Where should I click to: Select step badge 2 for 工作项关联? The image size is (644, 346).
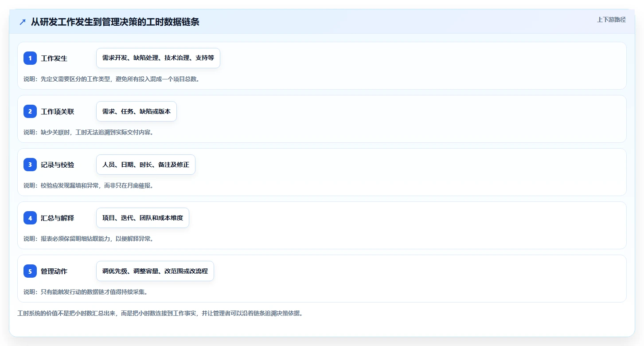tap(30, 111)
